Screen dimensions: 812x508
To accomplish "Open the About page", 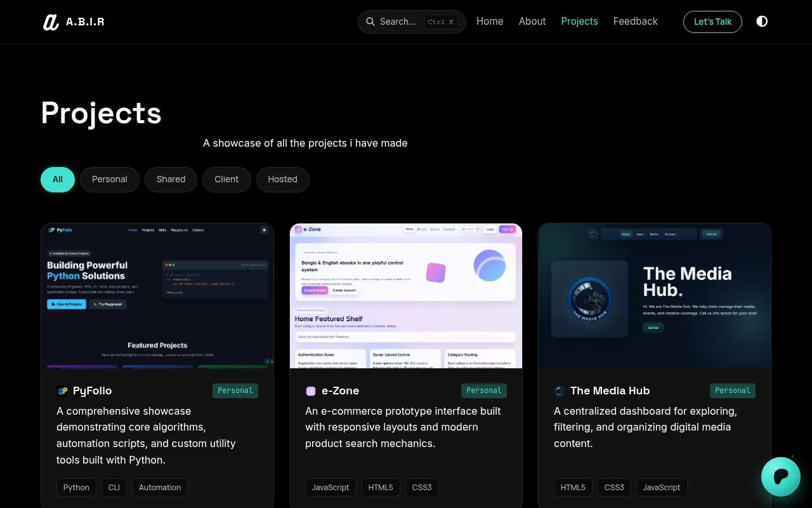I will pos(532,22).
